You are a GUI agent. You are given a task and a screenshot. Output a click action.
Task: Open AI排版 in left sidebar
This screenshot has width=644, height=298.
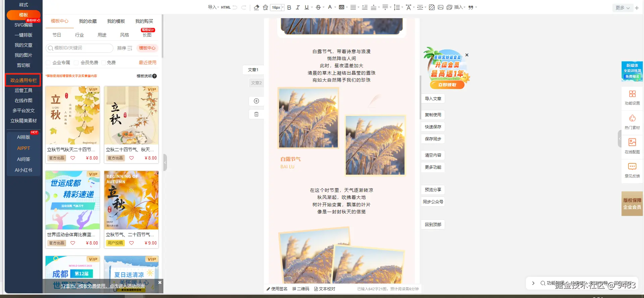click(23, 137)
